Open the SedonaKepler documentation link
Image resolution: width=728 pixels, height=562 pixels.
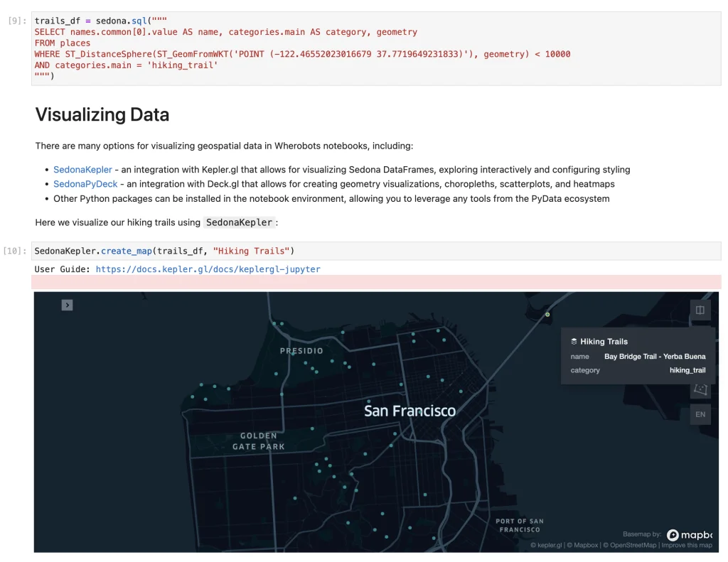82,170
